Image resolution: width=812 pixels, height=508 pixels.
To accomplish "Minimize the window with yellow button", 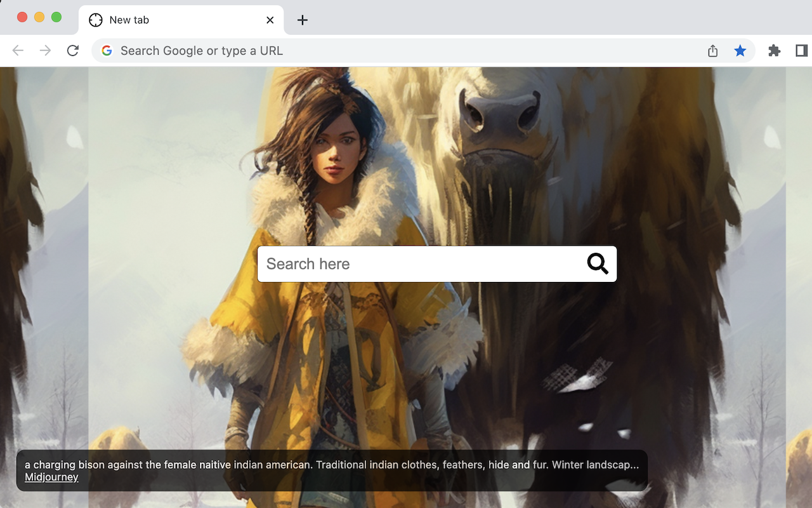I will [x=39, y=17].
